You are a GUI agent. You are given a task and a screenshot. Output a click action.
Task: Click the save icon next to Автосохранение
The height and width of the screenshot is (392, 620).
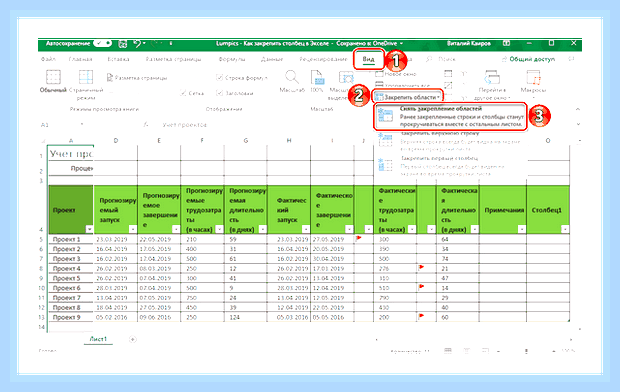(123, 44)
